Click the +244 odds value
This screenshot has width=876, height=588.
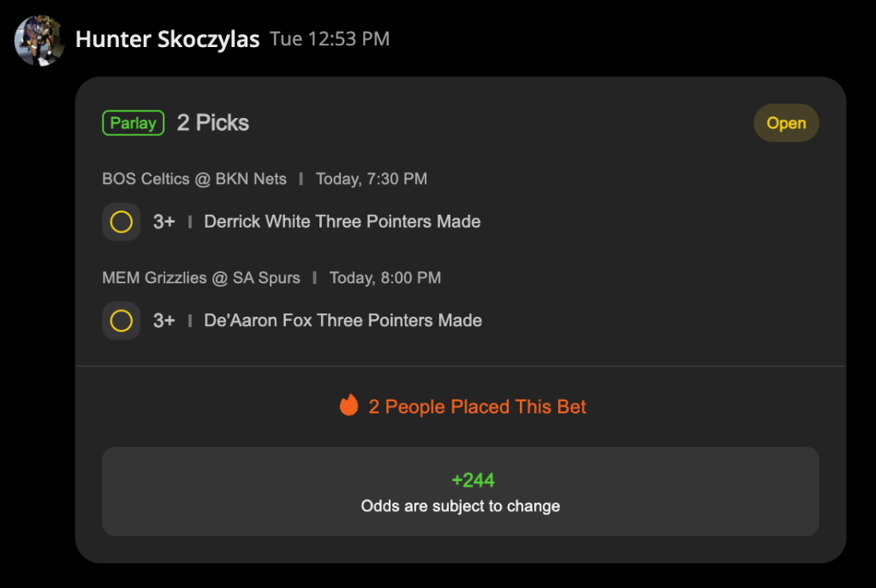pyautogui.click(x=474, y=479)
